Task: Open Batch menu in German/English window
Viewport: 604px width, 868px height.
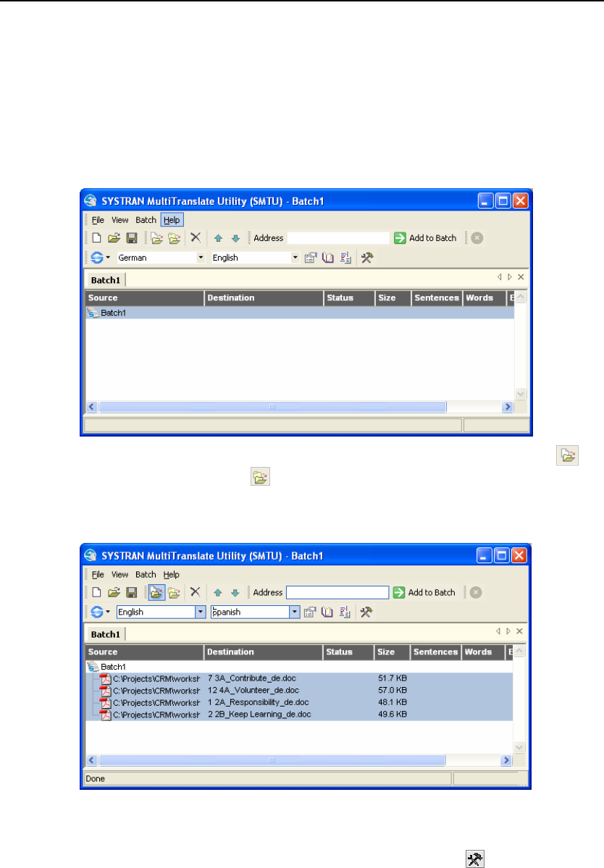Action: point(146,220)
